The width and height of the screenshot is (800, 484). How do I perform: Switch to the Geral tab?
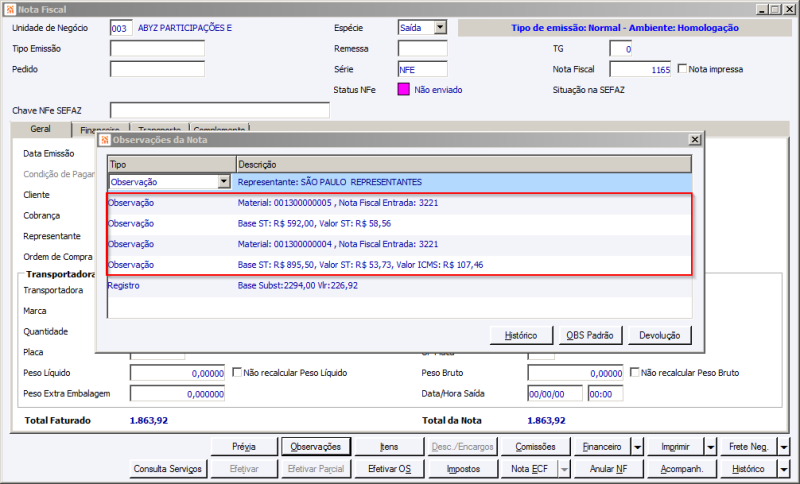[41, 129]
